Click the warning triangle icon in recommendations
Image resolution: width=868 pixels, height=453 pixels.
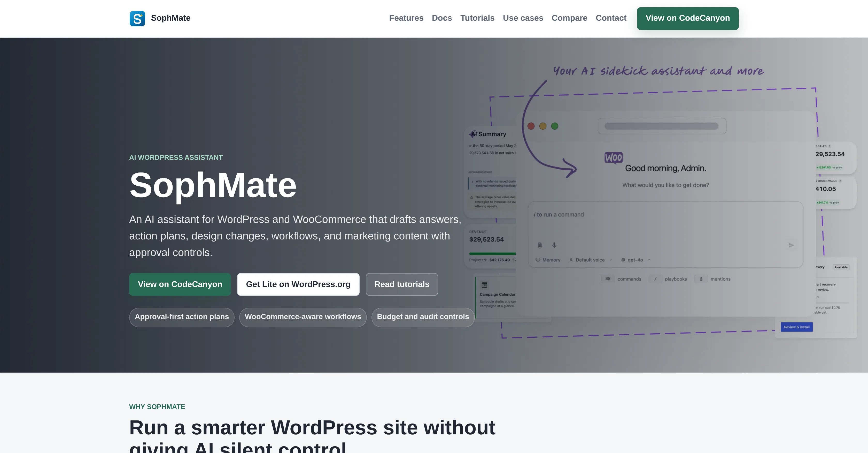(471, 197)
